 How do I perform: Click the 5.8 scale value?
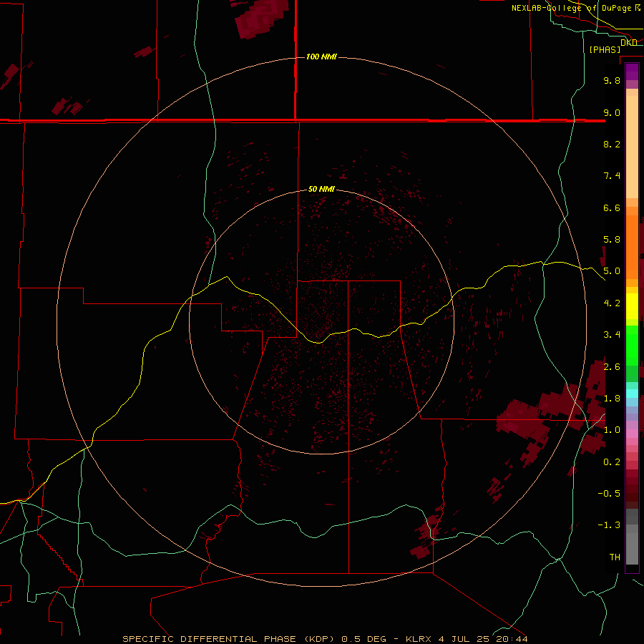[612, 240]
